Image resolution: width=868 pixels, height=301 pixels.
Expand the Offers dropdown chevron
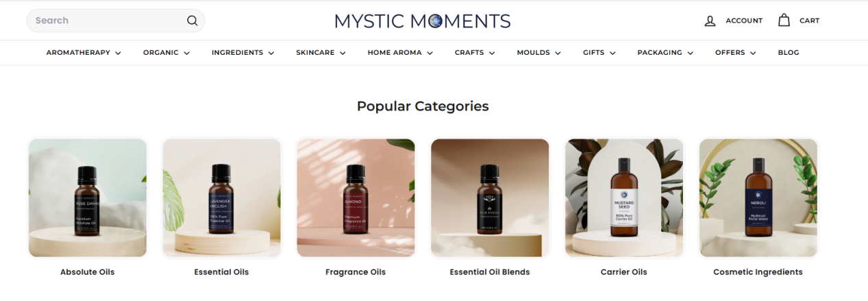(753, 53)
